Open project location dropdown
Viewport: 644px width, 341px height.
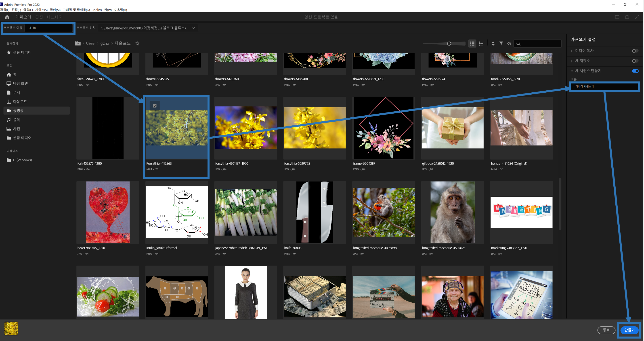[148, 28]
